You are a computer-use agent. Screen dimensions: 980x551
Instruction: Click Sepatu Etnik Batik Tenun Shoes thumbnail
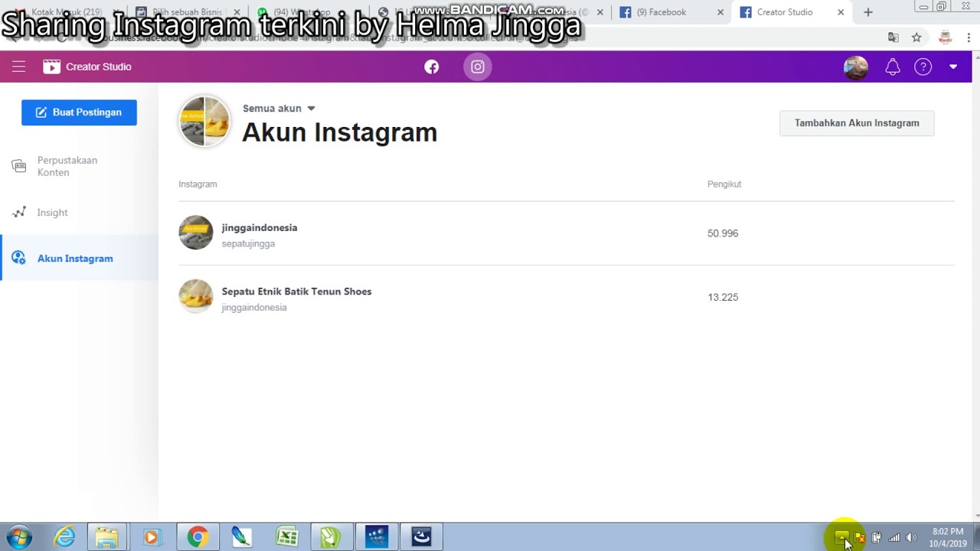pos(195,296)
